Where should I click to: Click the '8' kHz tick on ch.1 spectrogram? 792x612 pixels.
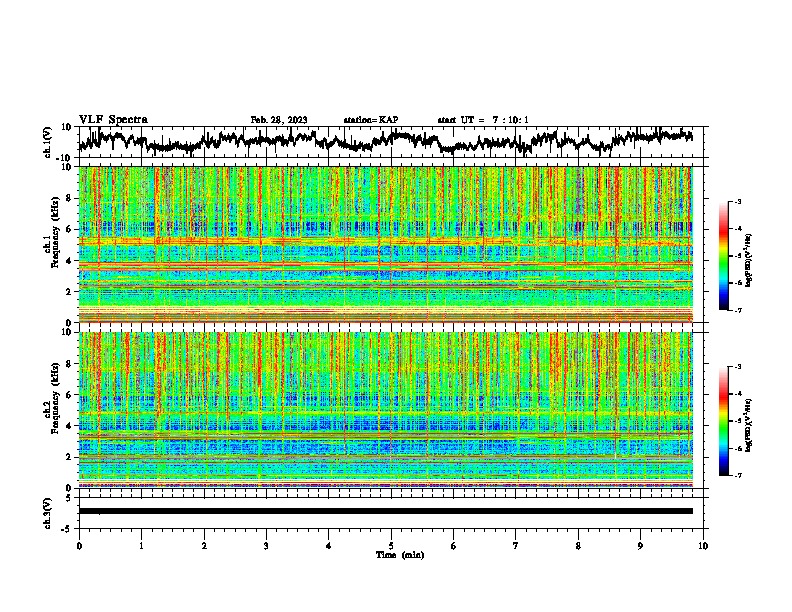click(69, 198)
